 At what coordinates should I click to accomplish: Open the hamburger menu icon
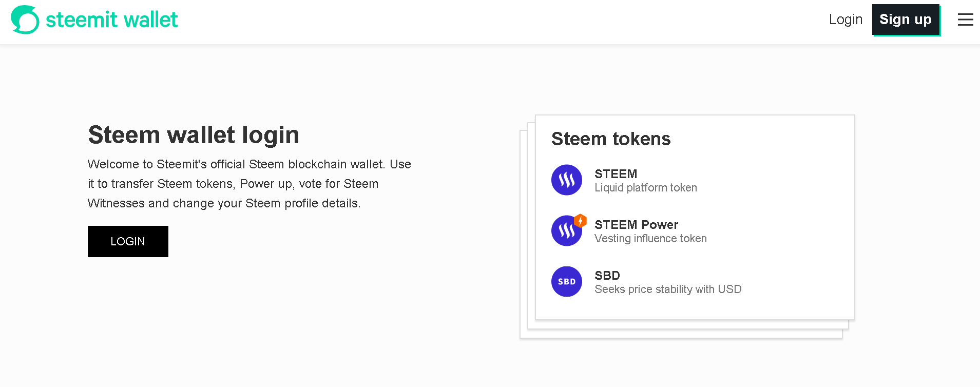coord(965,20)
